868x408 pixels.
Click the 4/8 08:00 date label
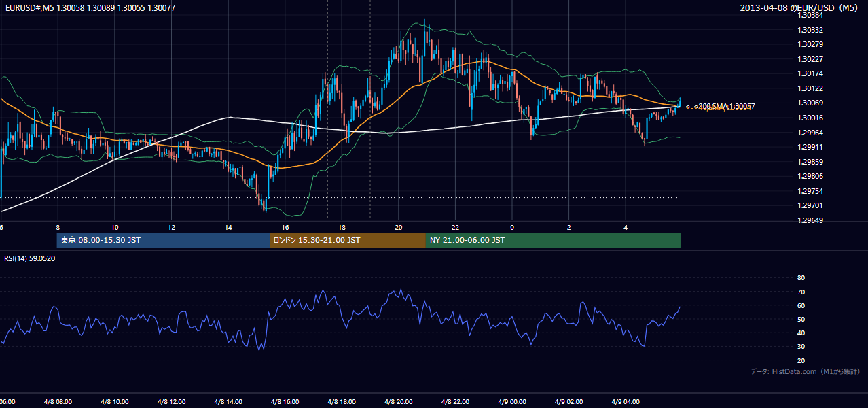tap(58, 402)
